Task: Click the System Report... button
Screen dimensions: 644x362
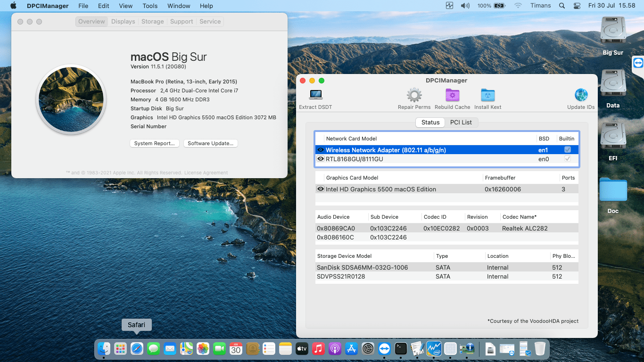Action: point(154,143)
